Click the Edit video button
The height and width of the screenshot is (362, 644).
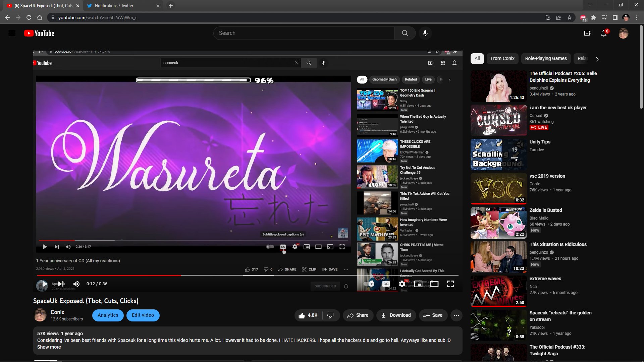[x=143, y=315]
